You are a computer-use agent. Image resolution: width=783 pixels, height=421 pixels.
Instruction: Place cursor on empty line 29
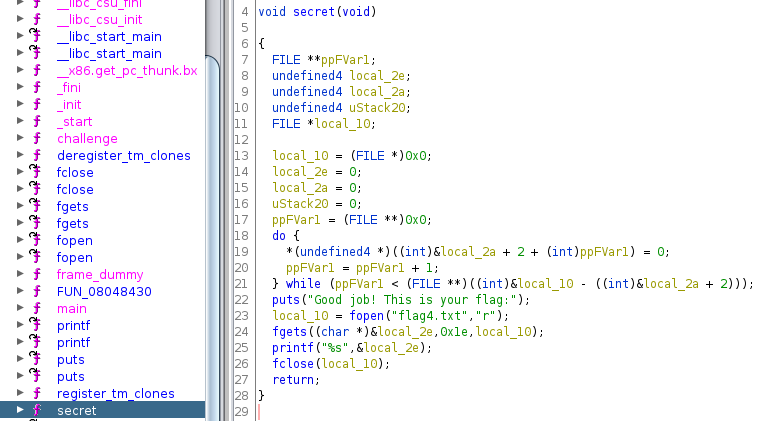tap(517, 412)
